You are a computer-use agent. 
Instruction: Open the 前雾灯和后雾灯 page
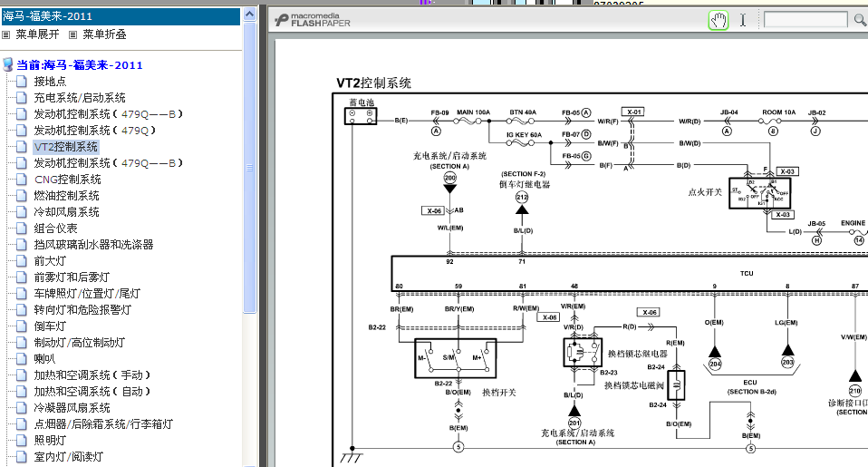click(72, 277)
